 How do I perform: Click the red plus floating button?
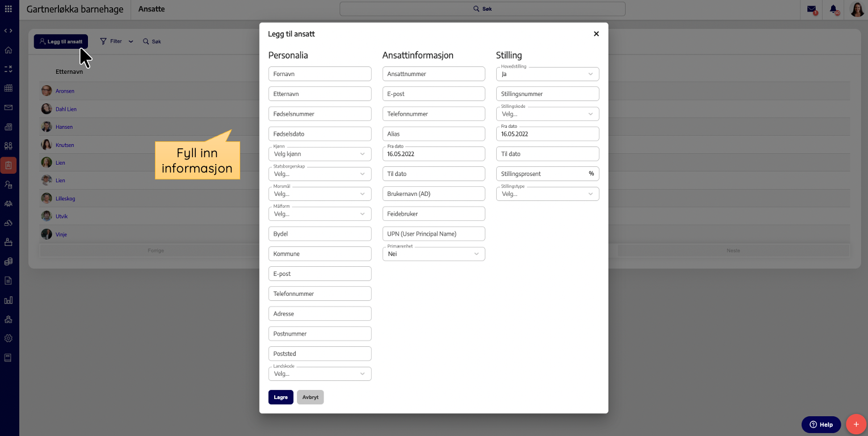[x=856, y=425]
